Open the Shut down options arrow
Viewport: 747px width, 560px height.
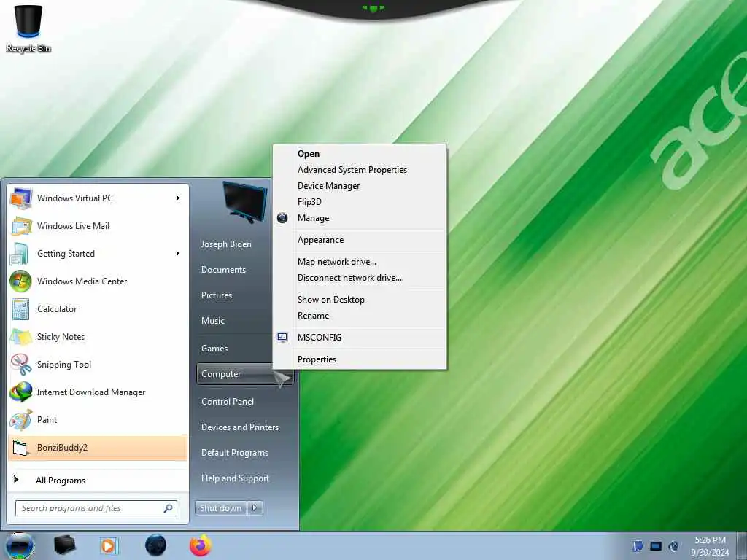(255, 508)
